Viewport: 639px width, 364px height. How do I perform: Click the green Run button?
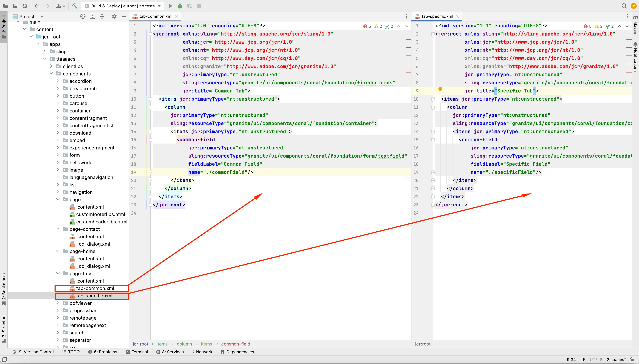pyautogui.click(x=170, y=6)
